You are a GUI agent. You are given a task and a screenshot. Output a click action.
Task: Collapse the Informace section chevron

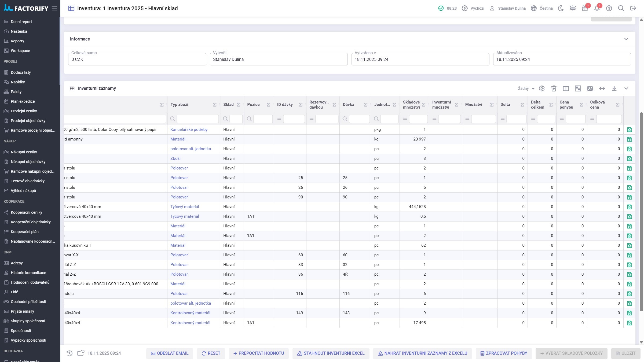pyautogui.click(x=626, y=39)
